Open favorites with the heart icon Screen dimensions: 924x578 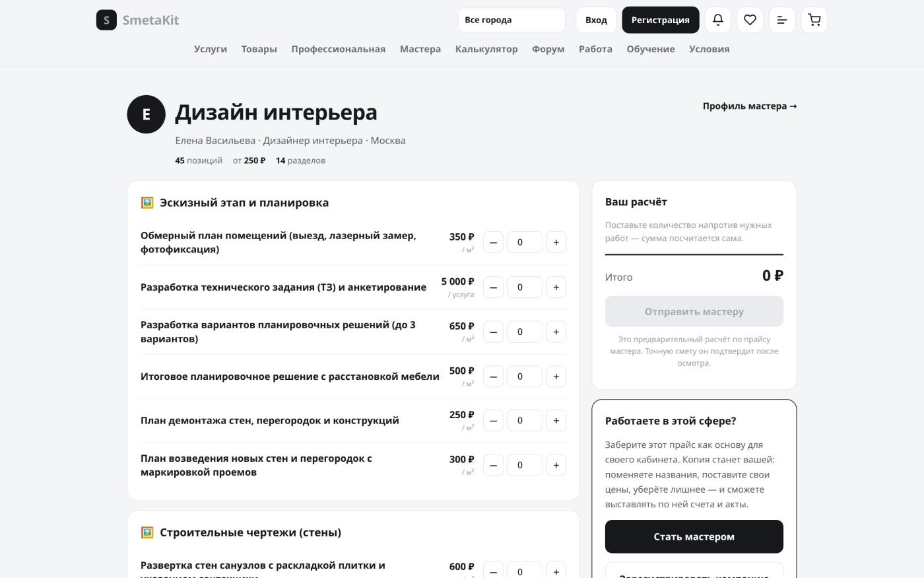(x=750, y=20)
